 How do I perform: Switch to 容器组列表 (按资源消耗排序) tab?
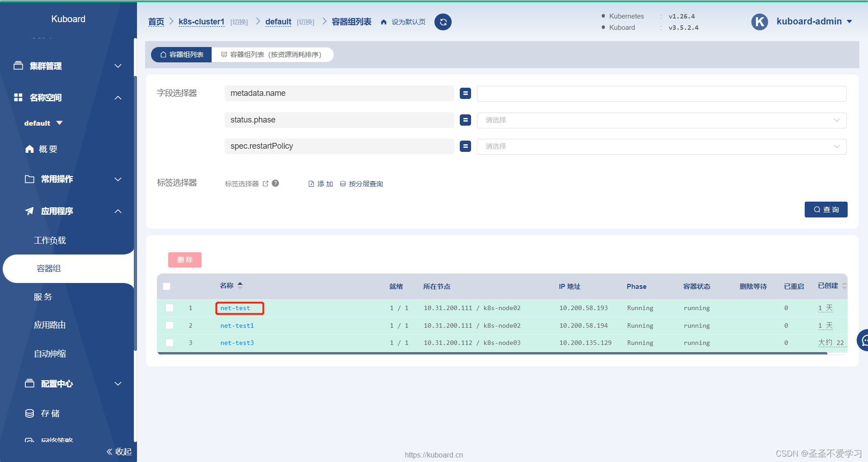tap(273, 55)
